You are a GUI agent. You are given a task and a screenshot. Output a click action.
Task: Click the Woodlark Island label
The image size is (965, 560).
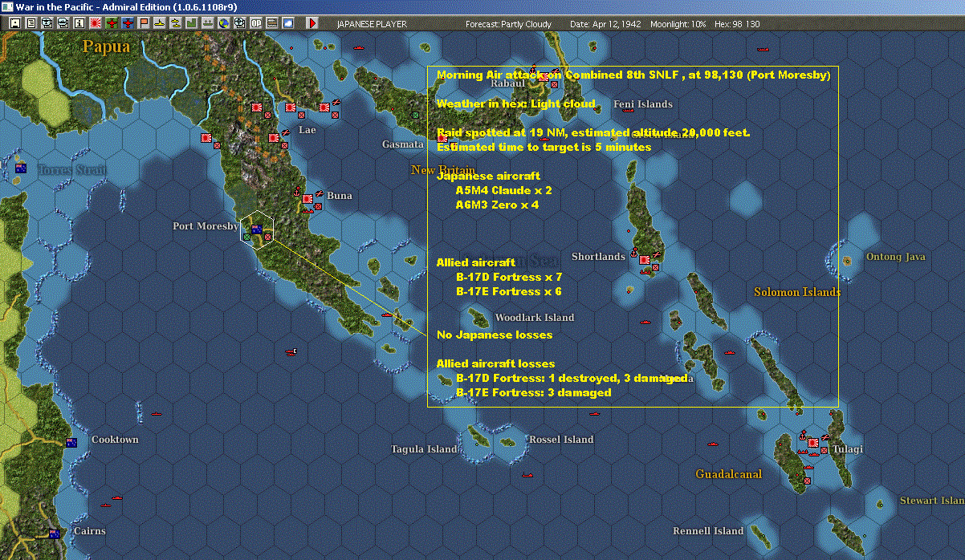pos(535,318)
